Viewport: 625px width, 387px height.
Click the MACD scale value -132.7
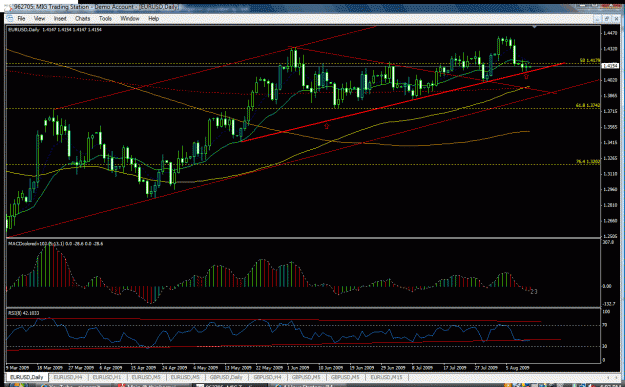(609, 304)
